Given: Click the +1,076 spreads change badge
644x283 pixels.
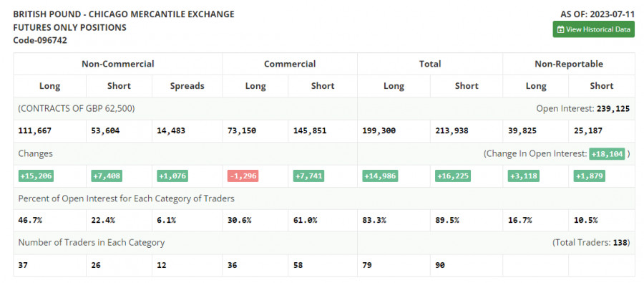Looking at the screenshot, I should [x=172, y=176].
